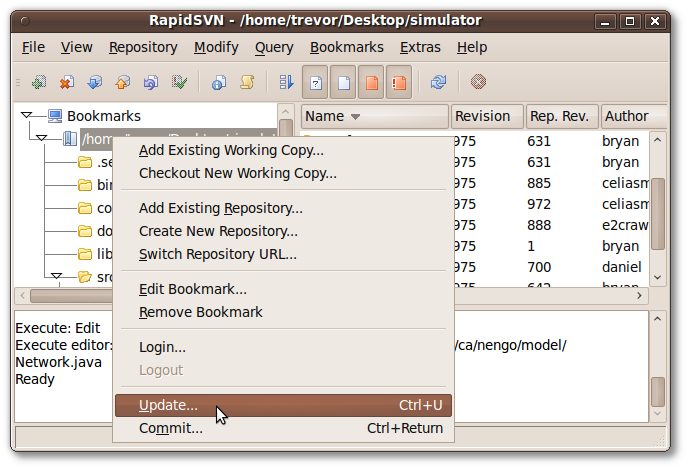Click the working copy book icon in tree
Image resolution: width=688 pixels, height=469 pixels.
pyautogui.click(x=70, y=139)
